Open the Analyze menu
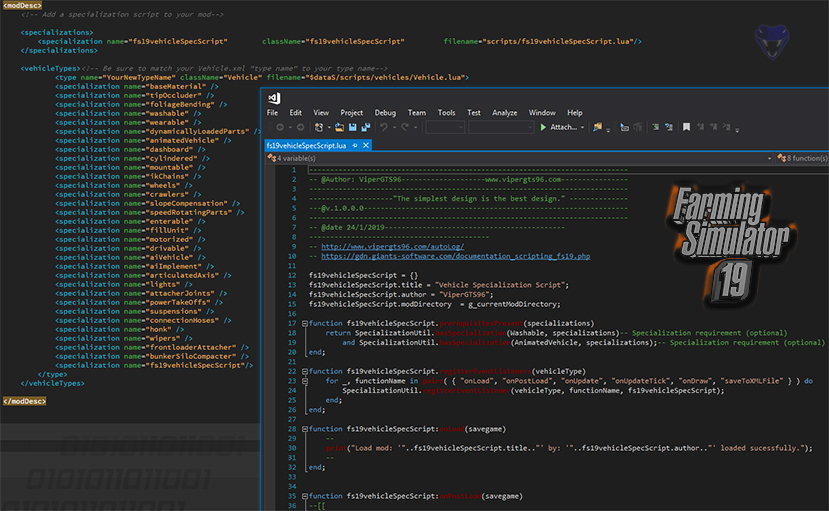The image size is (829, 511). tap(504, 113)
